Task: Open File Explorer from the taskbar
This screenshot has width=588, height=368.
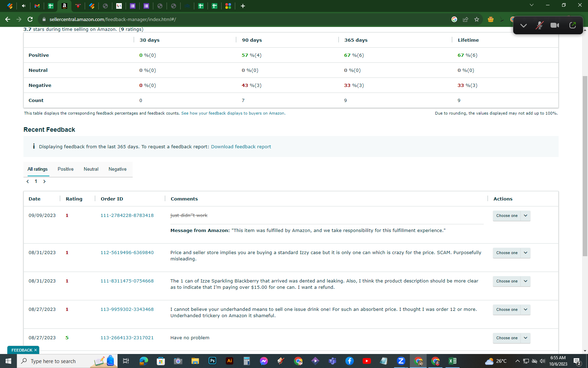Action: pos(195,361)
